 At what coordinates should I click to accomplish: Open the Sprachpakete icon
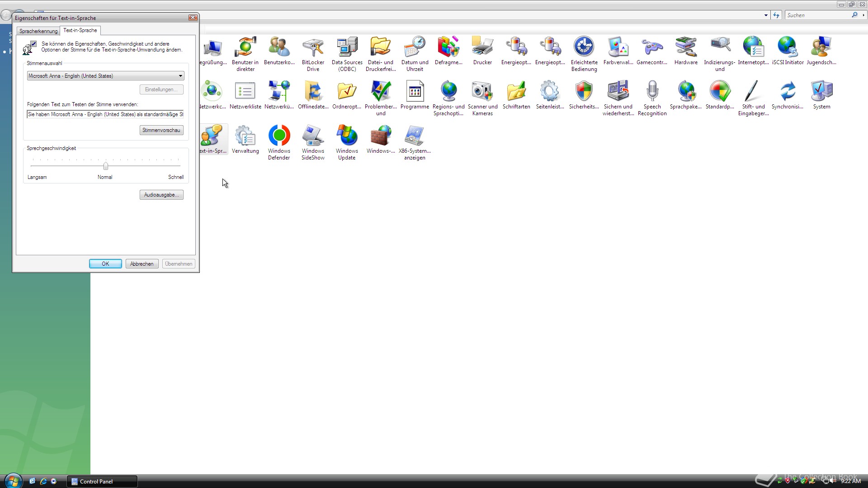(686, 95)
